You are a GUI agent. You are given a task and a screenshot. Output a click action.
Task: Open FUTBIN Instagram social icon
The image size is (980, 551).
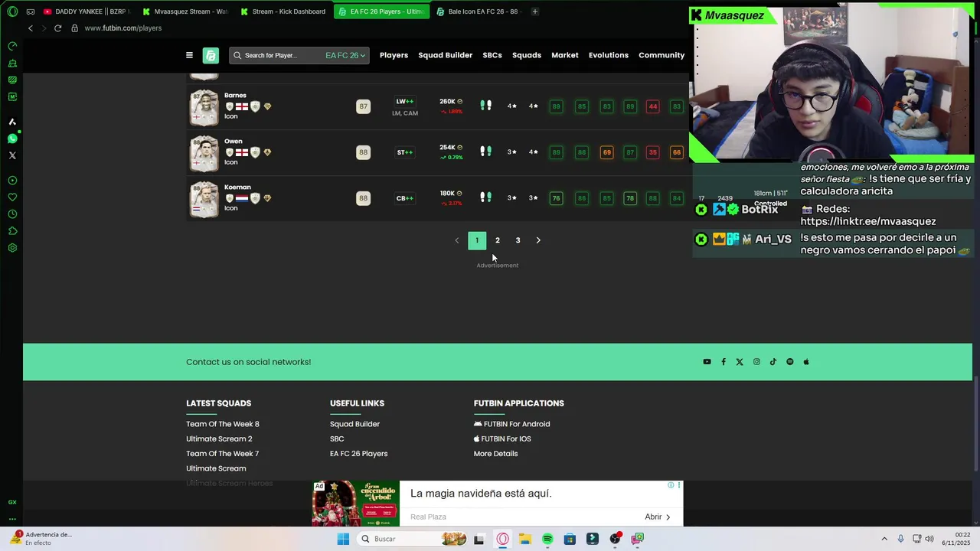(756, 362)
